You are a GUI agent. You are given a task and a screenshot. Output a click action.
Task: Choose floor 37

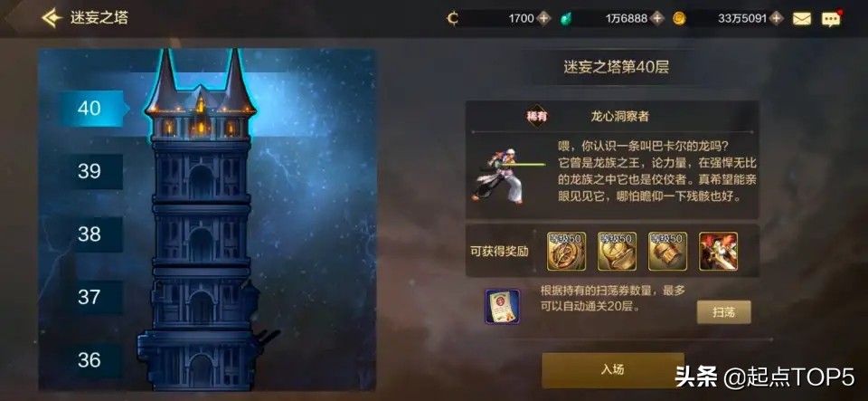pos(91,298)
